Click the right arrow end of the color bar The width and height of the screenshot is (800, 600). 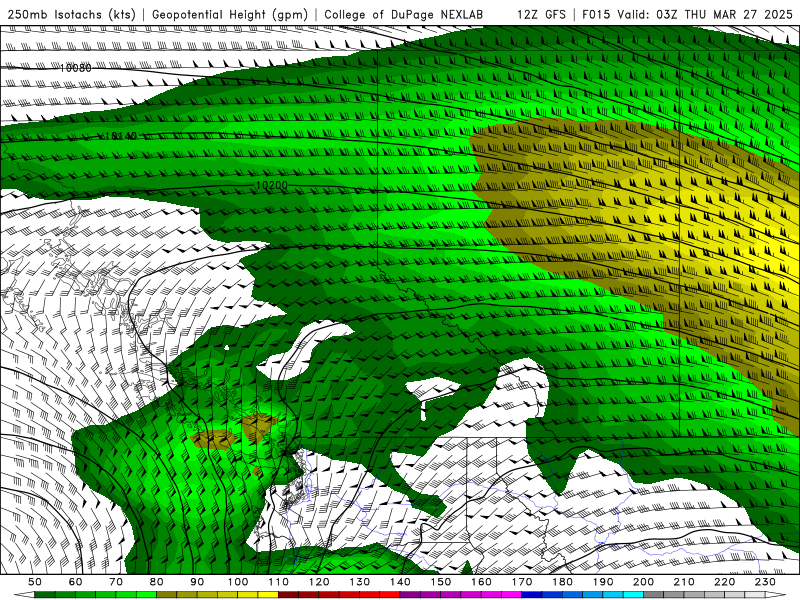click(776, 595)
